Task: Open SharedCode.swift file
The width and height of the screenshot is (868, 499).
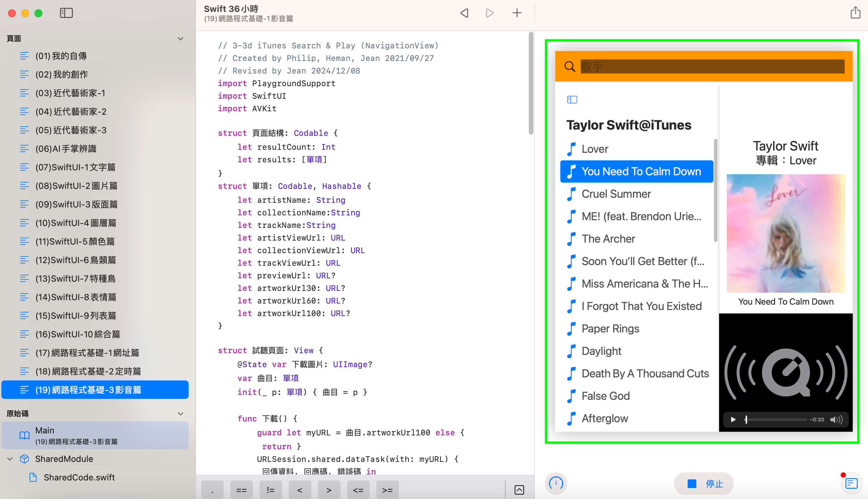Action: [x=79, y=477]
